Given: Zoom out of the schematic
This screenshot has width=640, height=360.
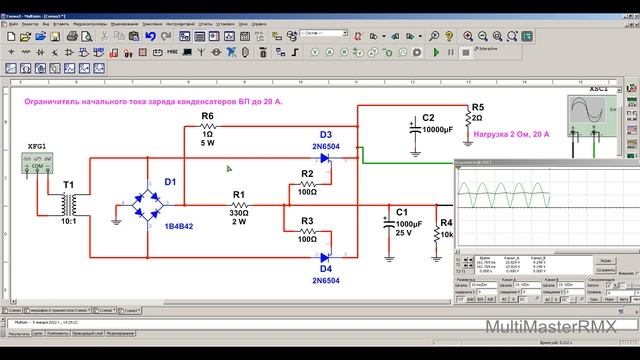Looking at the screenshot, I should point(483,36).
